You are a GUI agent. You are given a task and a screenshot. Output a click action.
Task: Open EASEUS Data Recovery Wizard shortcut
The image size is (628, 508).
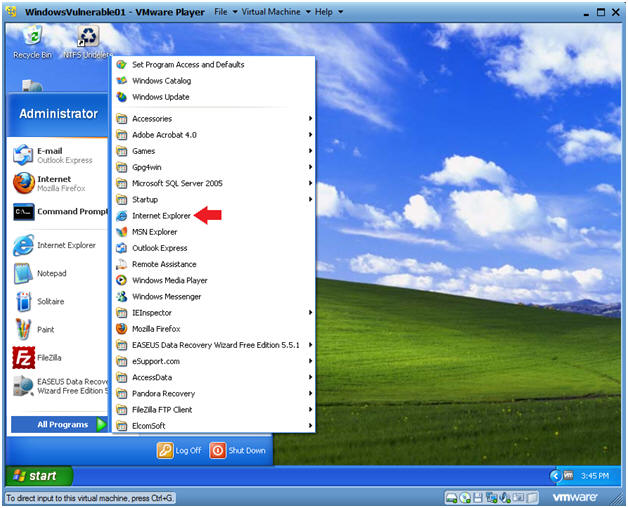[x=60, y=386]
